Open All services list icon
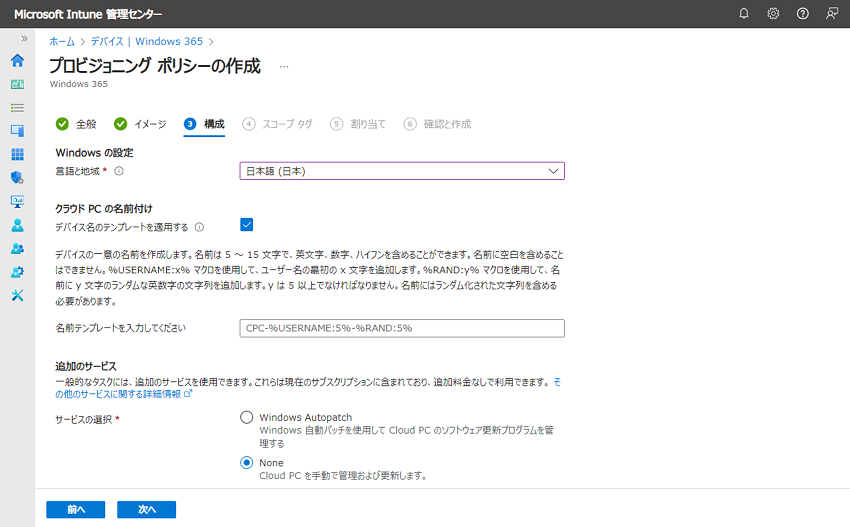Image resolution: width=850 pixels, height=527 pixels. click(17, 108)
